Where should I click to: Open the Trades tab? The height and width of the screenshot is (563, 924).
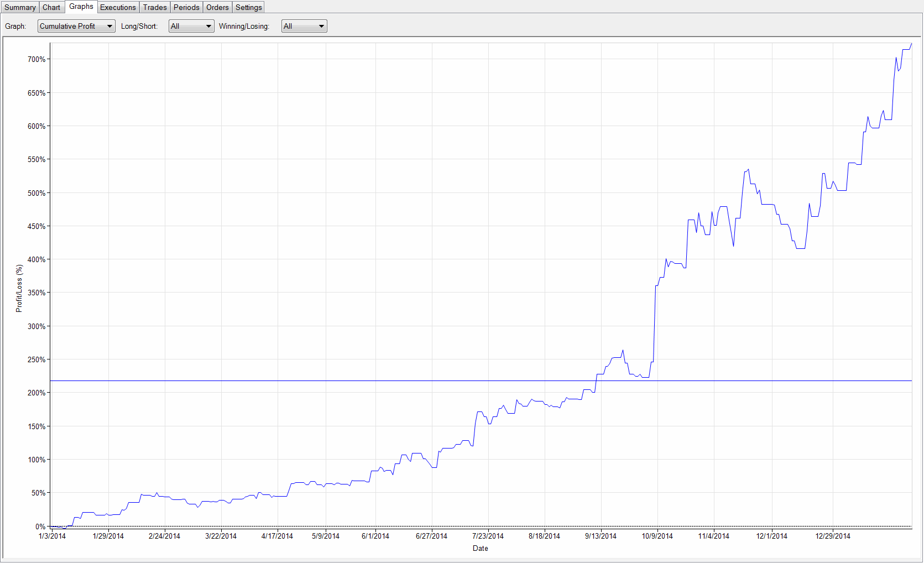pyautogui.click(x=155, y=7)
